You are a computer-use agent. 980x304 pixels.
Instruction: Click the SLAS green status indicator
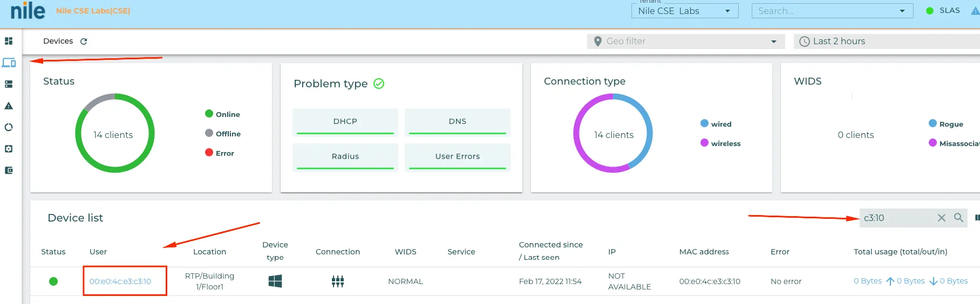click(x=930, y=11)
